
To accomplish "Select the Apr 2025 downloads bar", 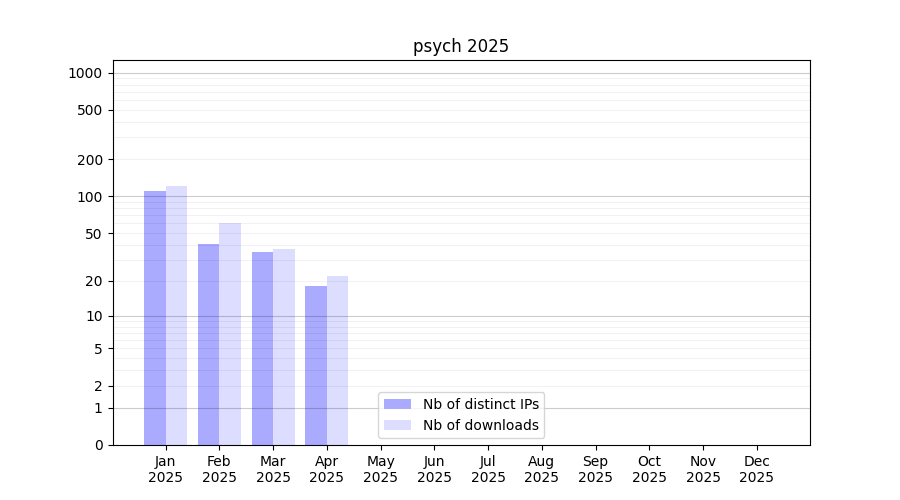I will (x=338, y=360).
